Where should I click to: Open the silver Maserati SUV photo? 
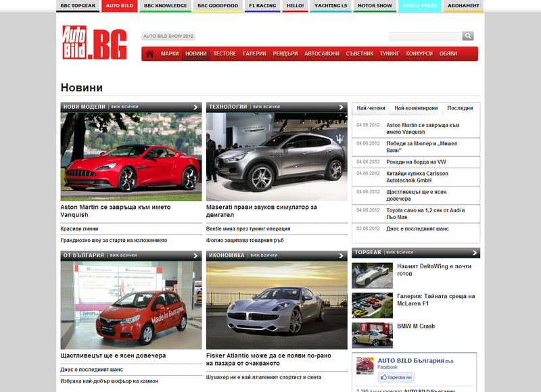click(277, 157)
